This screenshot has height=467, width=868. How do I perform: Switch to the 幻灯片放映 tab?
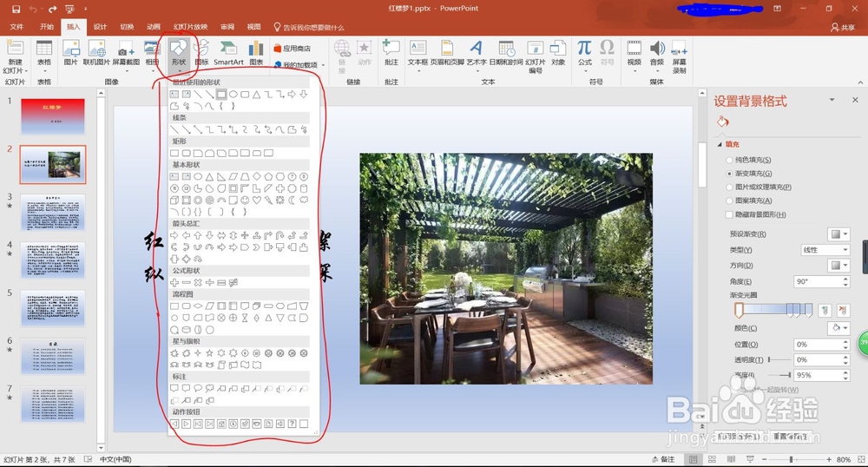coord(190,27)
